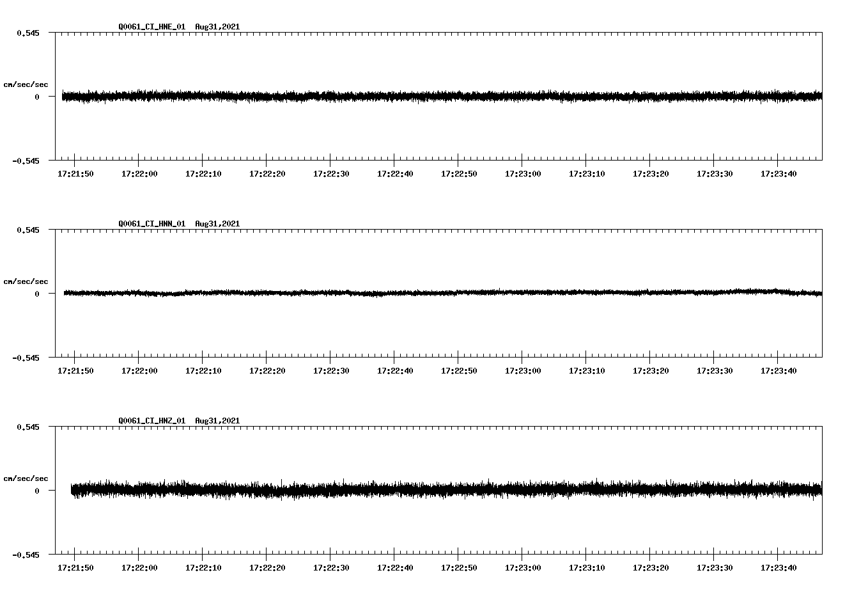This screenshot has width=868, height=591.
Task: Click the 0.545 upper limit on the HNE plot
Action: (27, 33)
